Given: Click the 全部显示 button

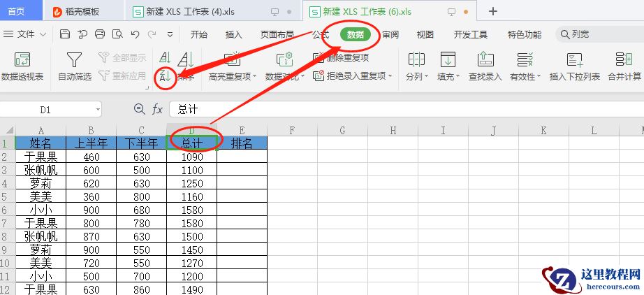Looking at the screenshot, I should click(122, 57).
